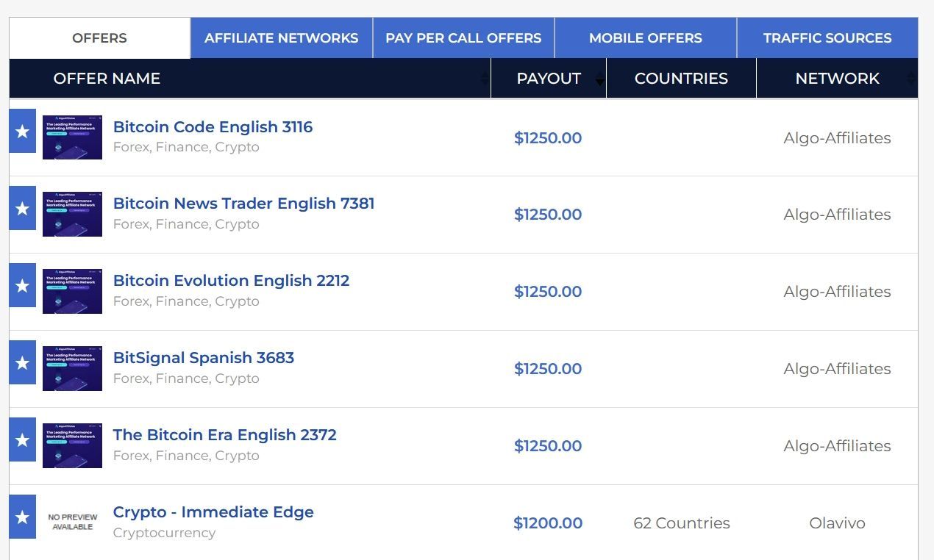
Task: Select the Mobile Offers tab
Action: [646, 38]
